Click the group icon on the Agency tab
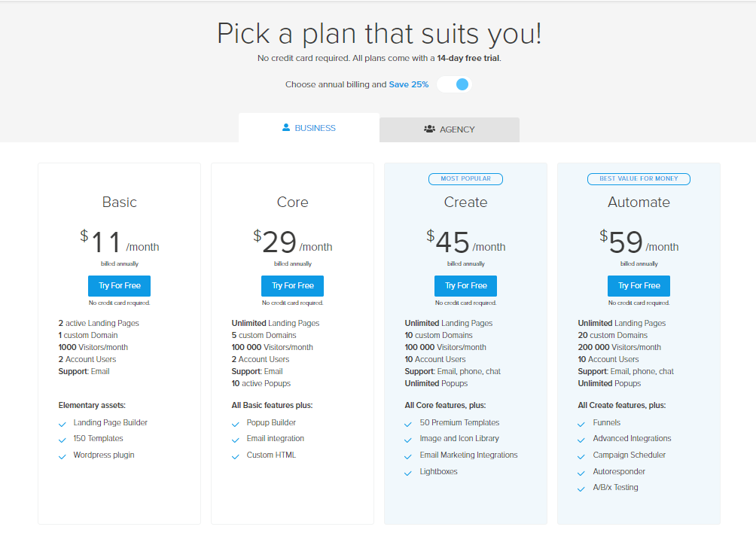The image size is (756, 539). pyautogui.click(x=429, y=129)
